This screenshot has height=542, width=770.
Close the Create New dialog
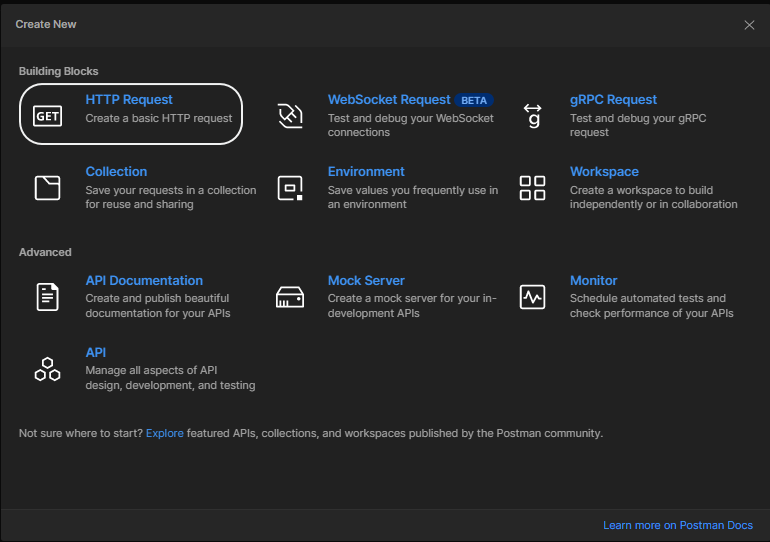749,25
